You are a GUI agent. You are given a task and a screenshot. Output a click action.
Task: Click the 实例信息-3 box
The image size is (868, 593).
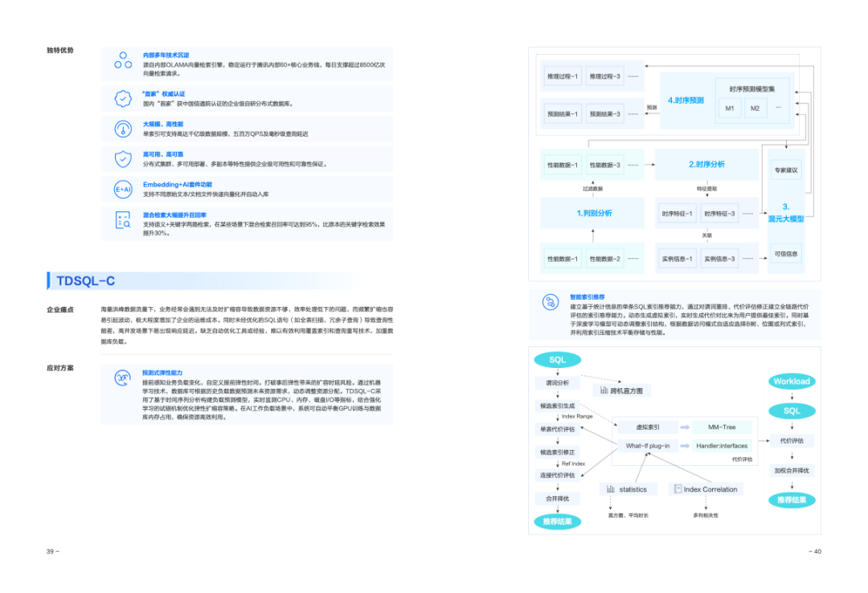[719, 259]
